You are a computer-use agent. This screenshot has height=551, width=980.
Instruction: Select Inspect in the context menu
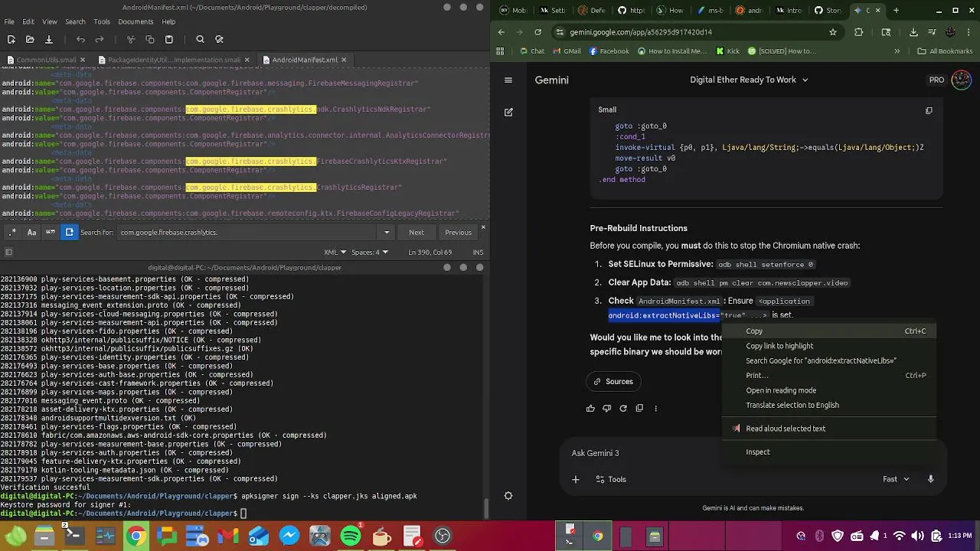(829, 452)
